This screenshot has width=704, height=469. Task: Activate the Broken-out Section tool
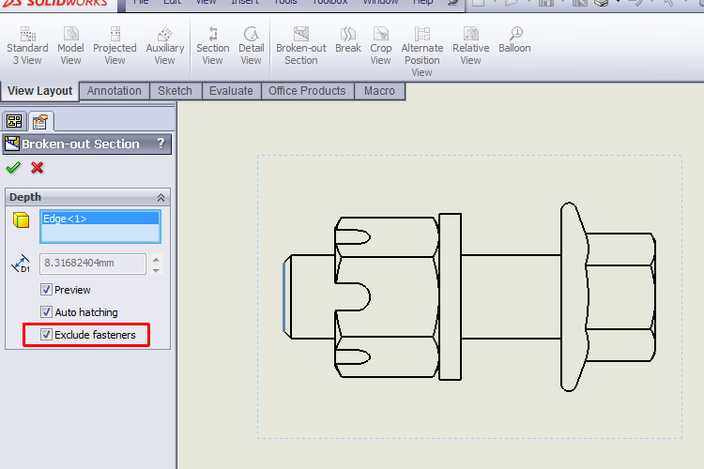point(301,46)
